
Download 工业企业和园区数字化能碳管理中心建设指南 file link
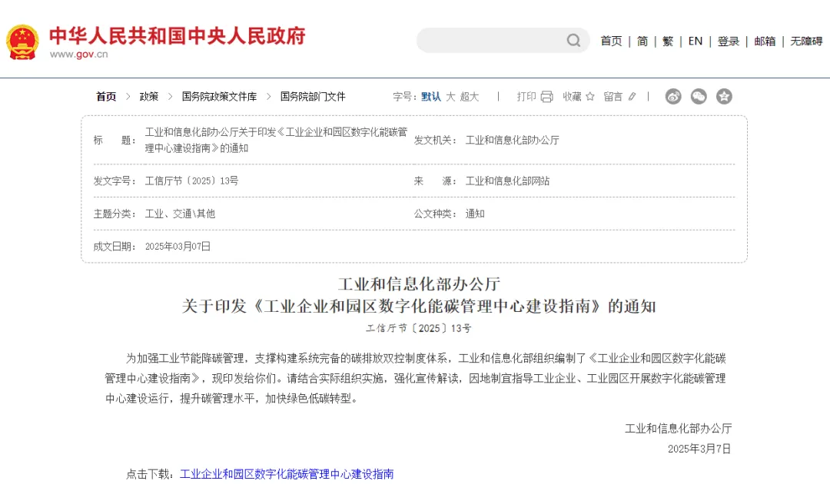(287, 475)
